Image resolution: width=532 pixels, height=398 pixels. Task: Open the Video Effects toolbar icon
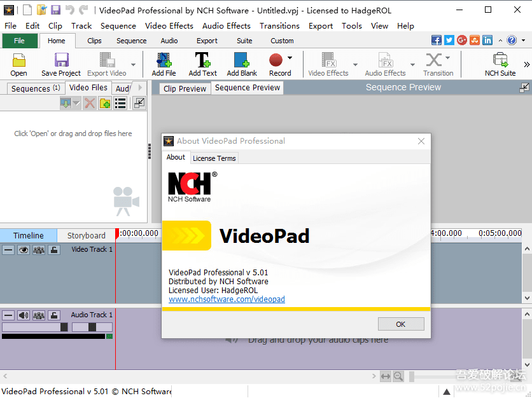pos(329,60)
